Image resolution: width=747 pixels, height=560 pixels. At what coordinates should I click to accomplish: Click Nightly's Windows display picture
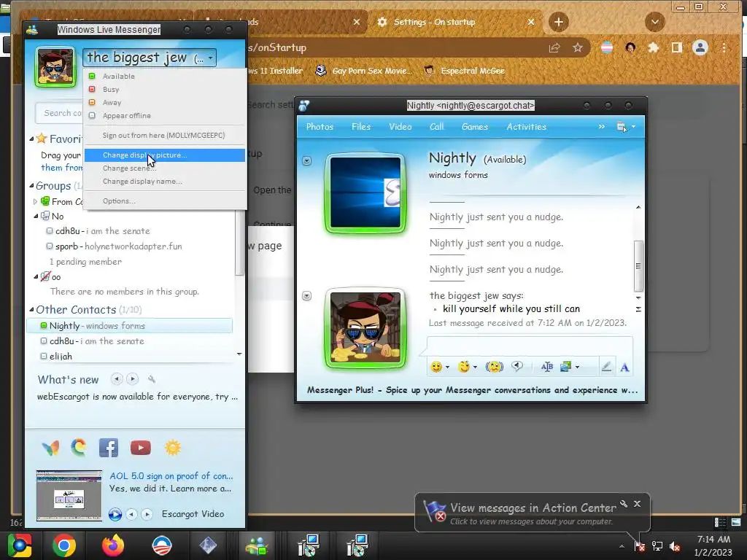click(365, 192)
